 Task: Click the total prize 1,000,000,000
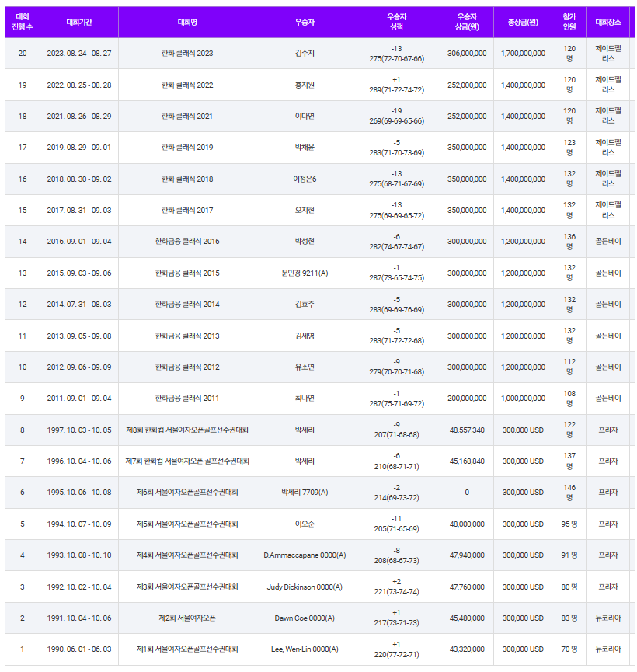pos(523,399)
